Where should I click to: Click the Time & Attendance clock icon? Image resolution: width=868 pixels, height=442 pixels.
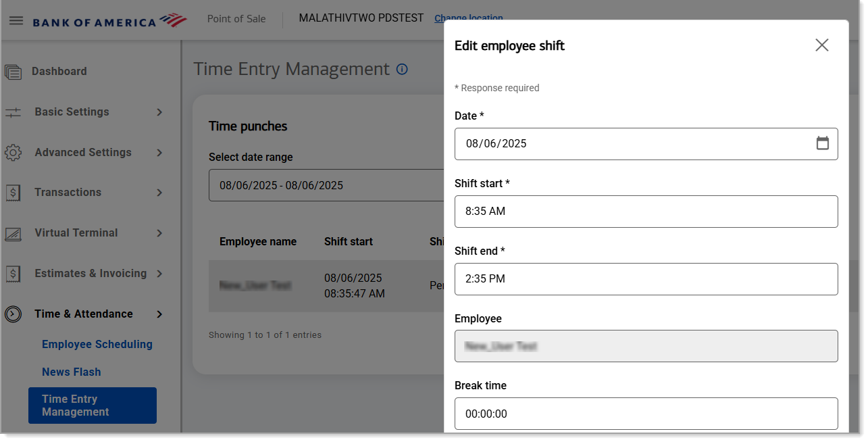pyautogui.click(x=13, y=314)
